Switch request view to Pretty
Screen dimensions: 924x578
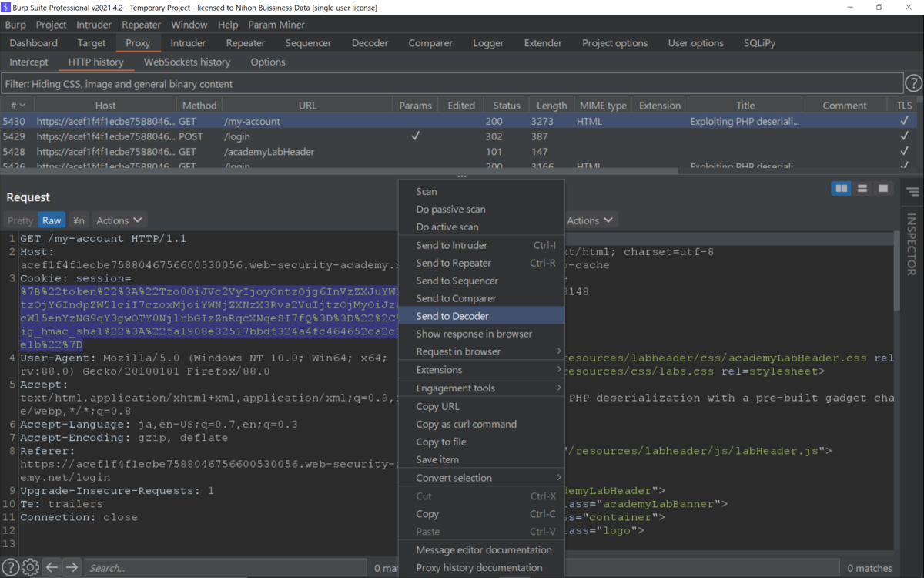point(21,220)
